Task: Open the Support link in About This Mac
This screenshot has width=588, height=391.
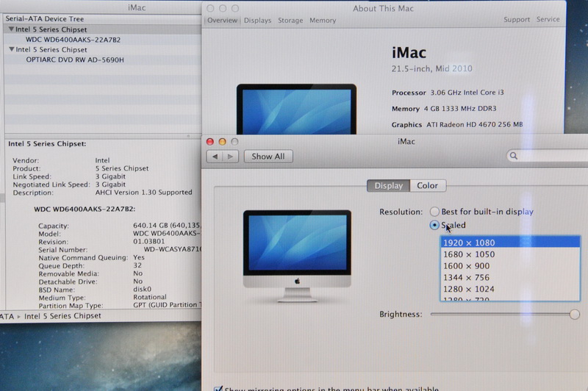Action: click(x=517, y=20)
